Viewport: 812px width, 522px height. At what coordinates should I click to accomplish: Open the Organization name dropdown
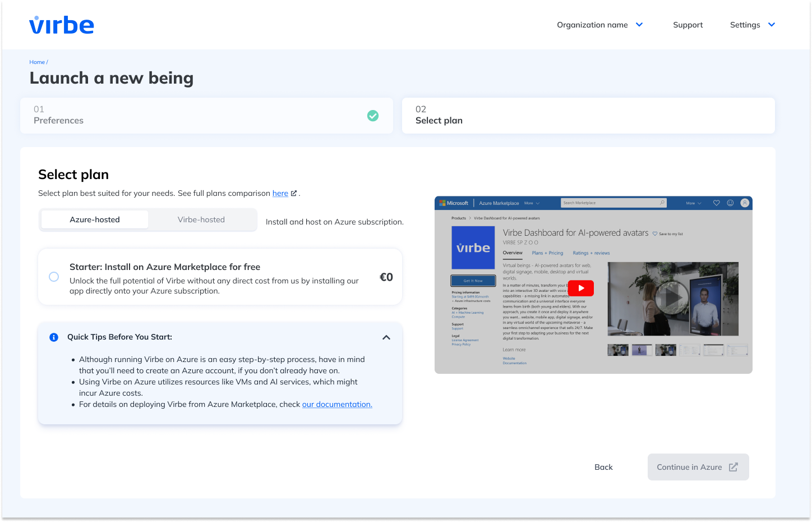[599, 25]
